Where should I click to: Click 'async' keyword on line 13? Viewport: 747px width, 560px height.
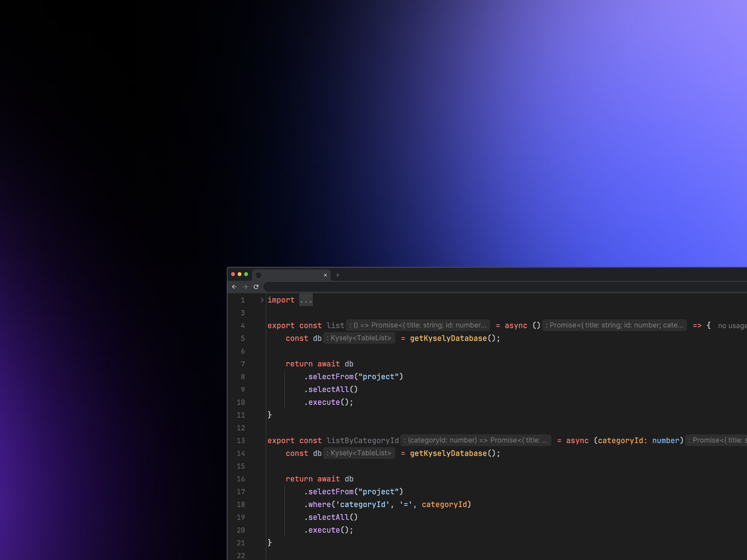point(577,441)
